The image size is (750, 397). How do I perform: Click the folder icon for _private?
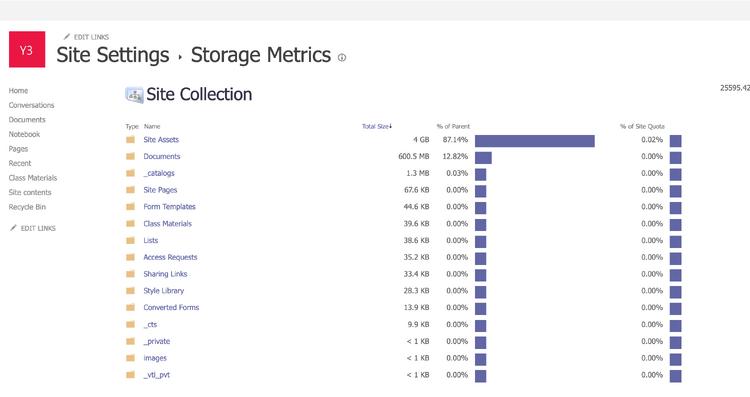[130, 341]
